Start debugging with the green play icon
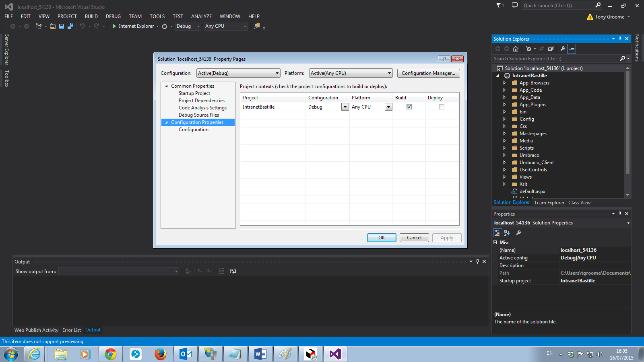Image resolution: width=644 pixels, height=362 pixels. (x=114, y=26)
